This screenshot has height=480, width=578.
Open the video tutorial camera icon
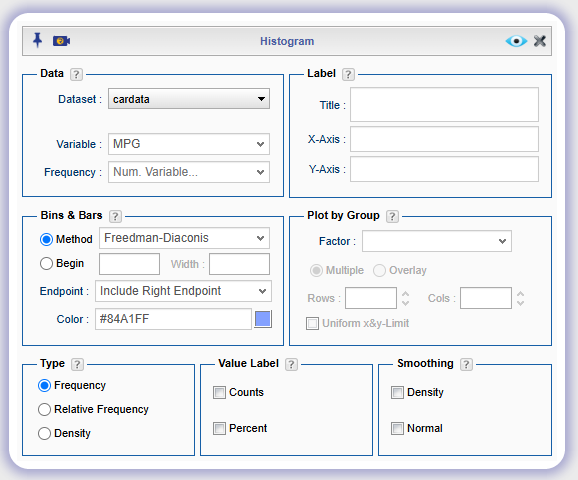pyautogui.click(x=61, y=41)
